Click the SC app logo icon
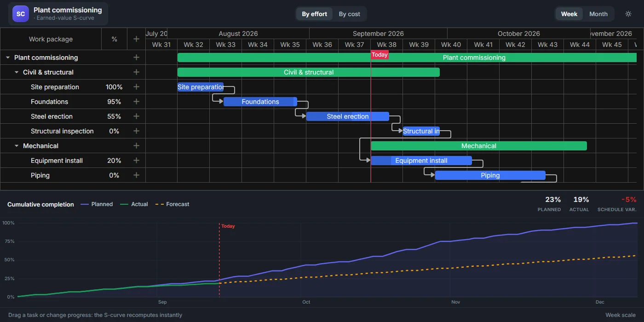Screen dimensions: 644x322 [21, 14]
